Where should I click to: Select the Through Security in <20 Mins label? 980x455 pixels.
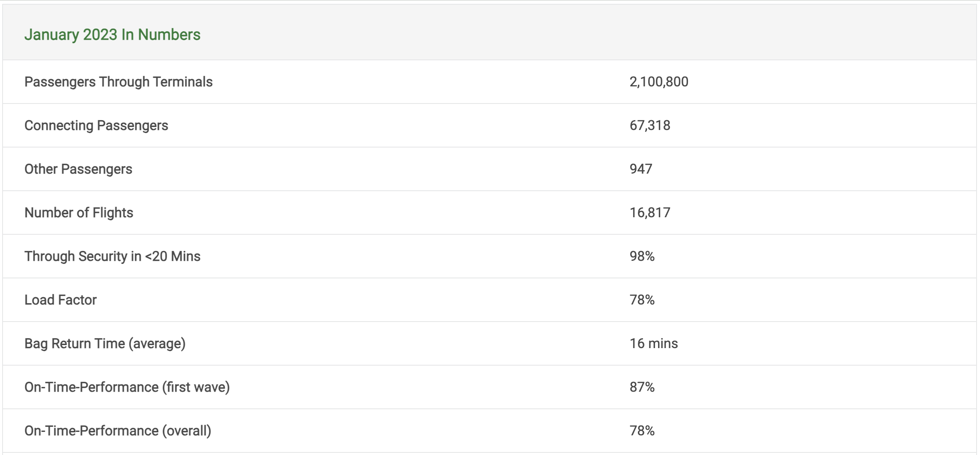tap(112, 256)
